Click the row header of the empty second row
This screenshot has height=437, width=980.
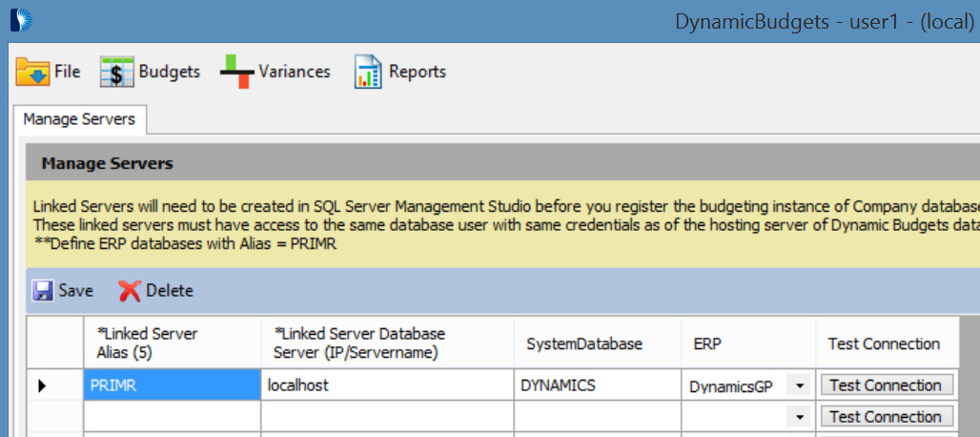(x=55, y=416)
